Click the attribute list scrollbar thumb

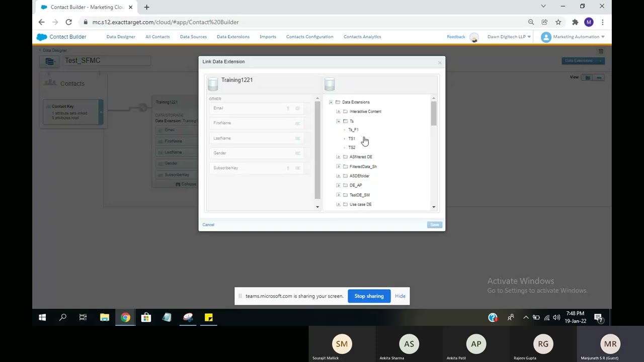(x=317, y=150)
